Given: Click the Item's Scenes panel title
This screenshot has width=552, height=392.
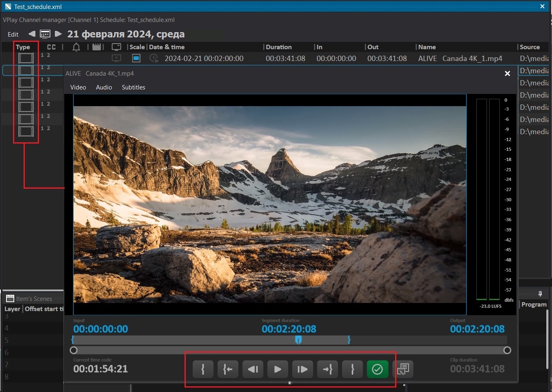Looking at the screenshot, I should pos(34,299).
